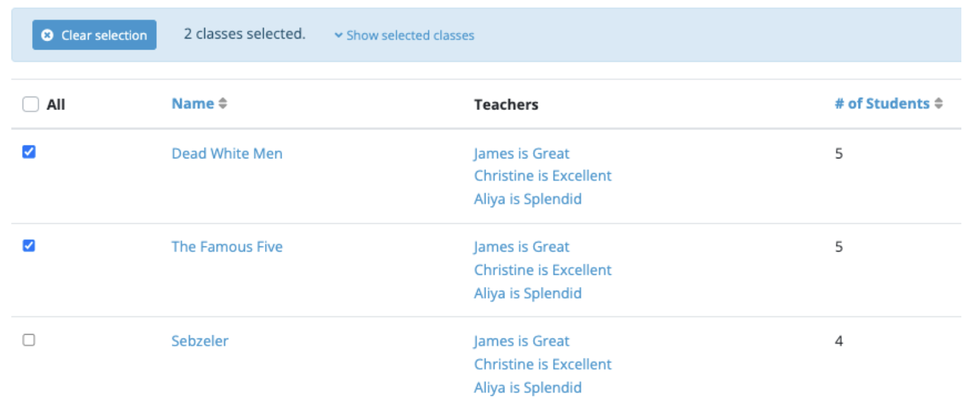The width and height of the screenshot is (980, 408).
Task: Open Aliya is Splendid in Sebzeler row
Action: click(527, 387)
